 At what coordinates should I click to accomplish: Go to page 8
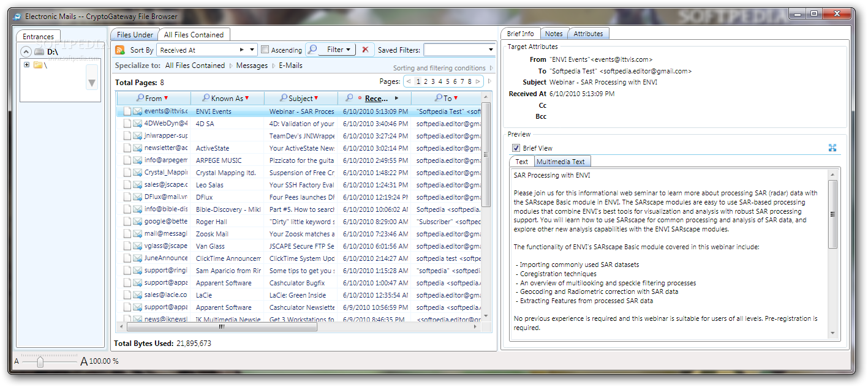point(470,81)
